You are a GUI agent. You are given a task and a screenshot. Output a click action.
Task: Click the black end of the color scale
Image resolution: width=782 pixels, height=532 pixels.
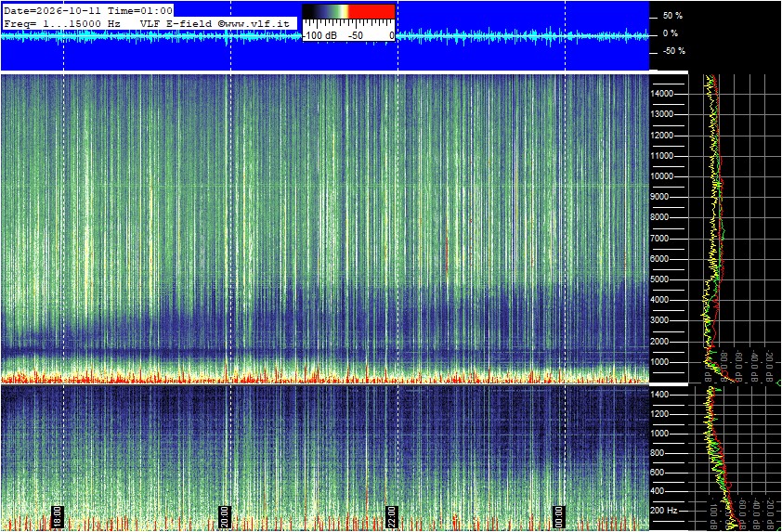(x=309, y=11)
